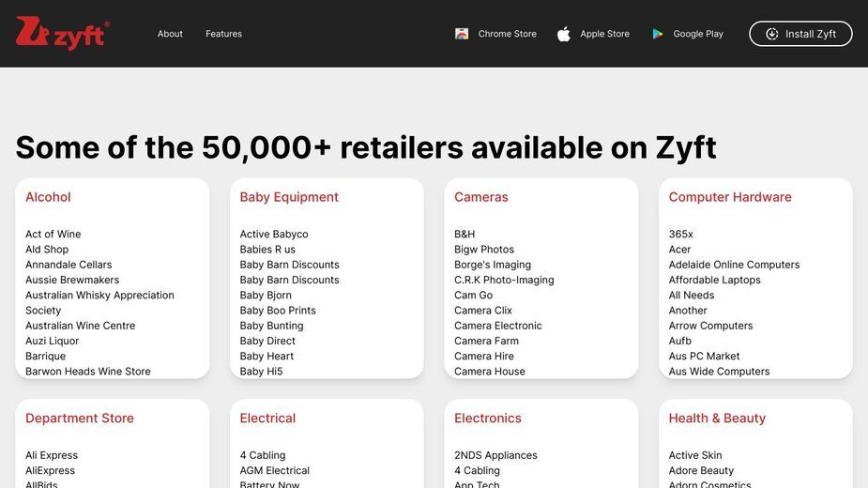
Task: Click Acer retailer
Action: [x=679, y=250]
